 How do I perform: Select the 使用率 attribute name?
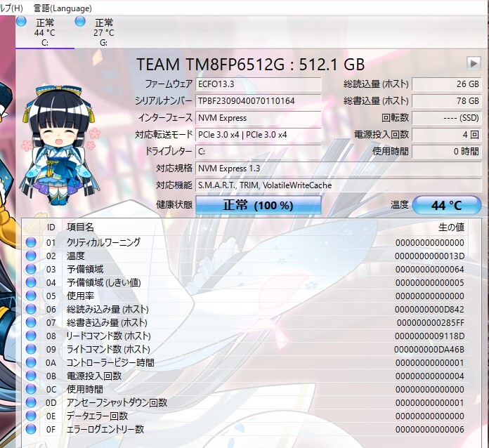point(80,296)
